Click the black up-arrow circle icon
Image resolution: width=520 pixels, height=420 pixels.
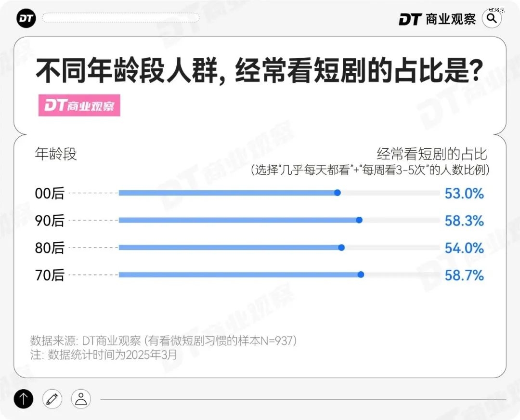pyautogui.click(x=24, y=398)
